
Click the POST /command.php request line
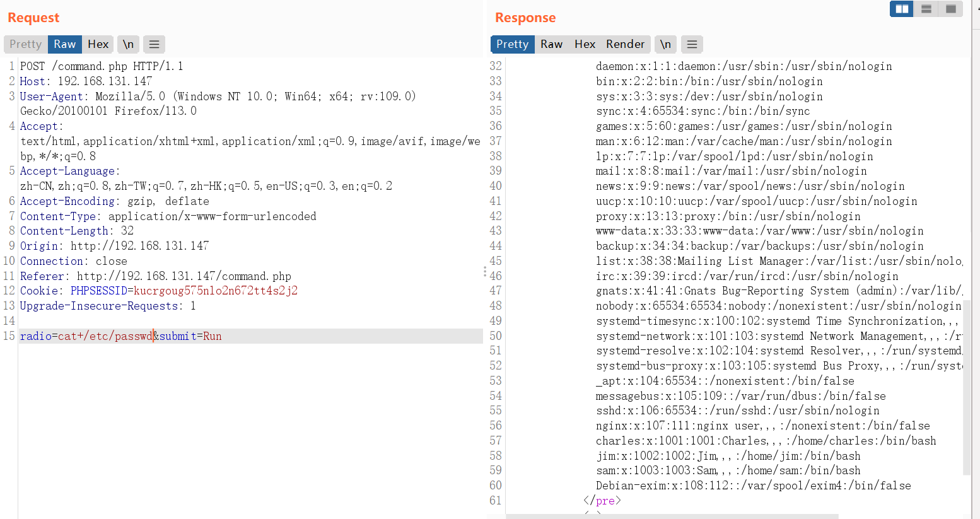click(x=102, y=66)
